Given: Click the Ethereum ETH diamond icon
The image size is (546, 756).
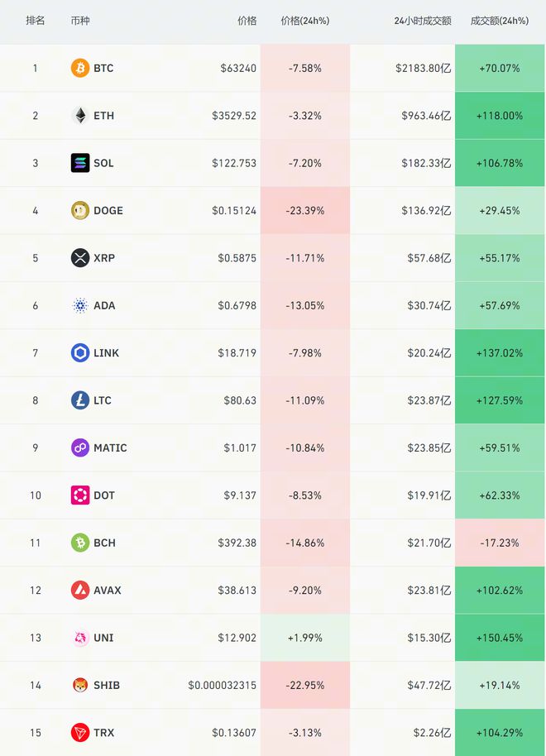Looking at the screenshot, I should [x=80, y=116].
